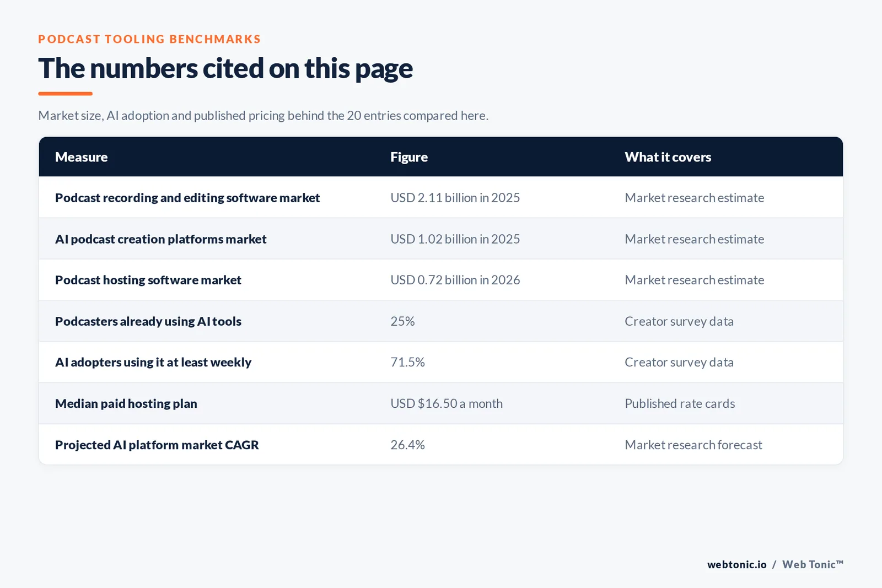Click the Podcasters already using AI tools label

point(148,321)
